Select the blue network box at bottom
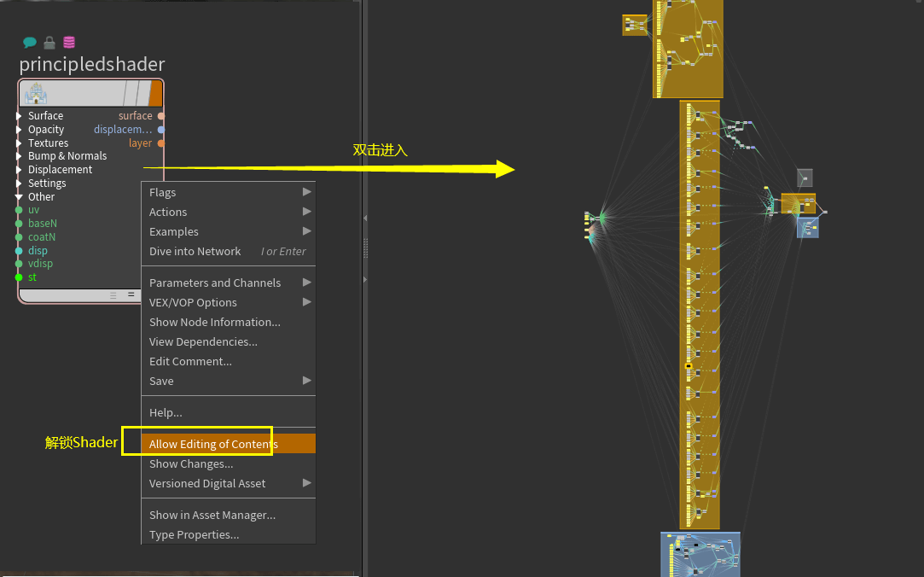Image resolution: width=924 pixels, height=577 pixels. pyautogui.click(x=700, y=554)
